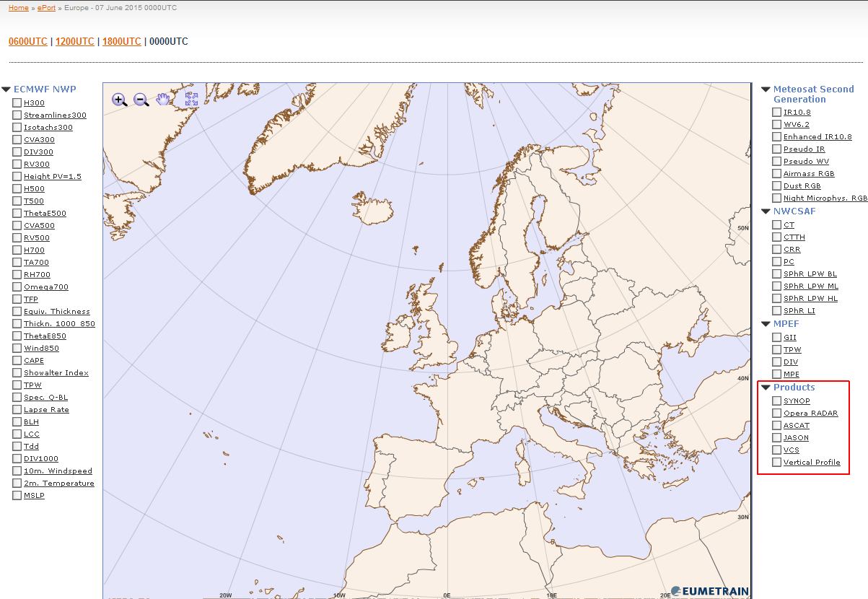The height and width of the screenshot is (599, 868).
Task: Tick the SYNOP checkbox
Action: 776,401
